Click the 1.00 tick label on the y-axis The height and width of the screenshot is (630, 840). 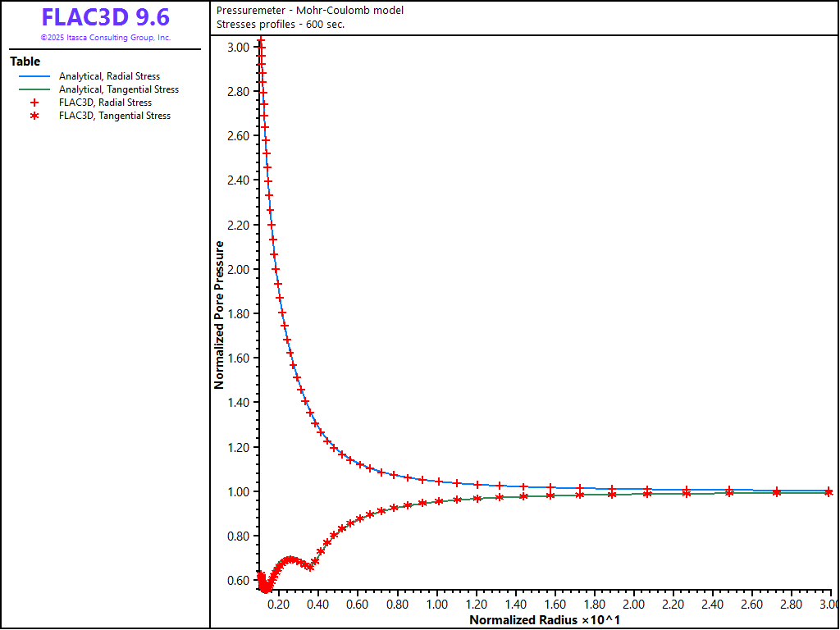coord(238,492)
